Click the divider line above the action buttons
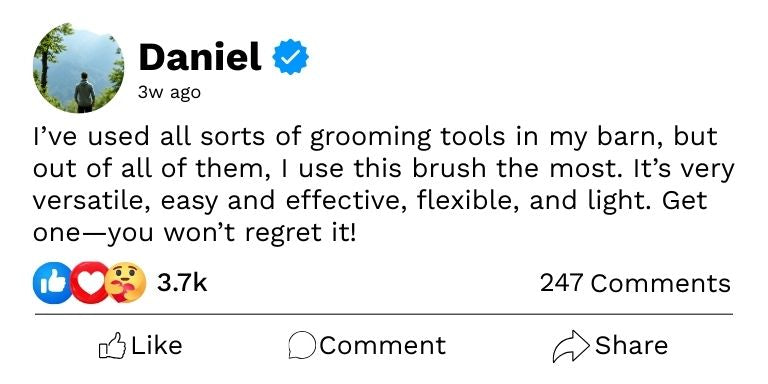 384,314
